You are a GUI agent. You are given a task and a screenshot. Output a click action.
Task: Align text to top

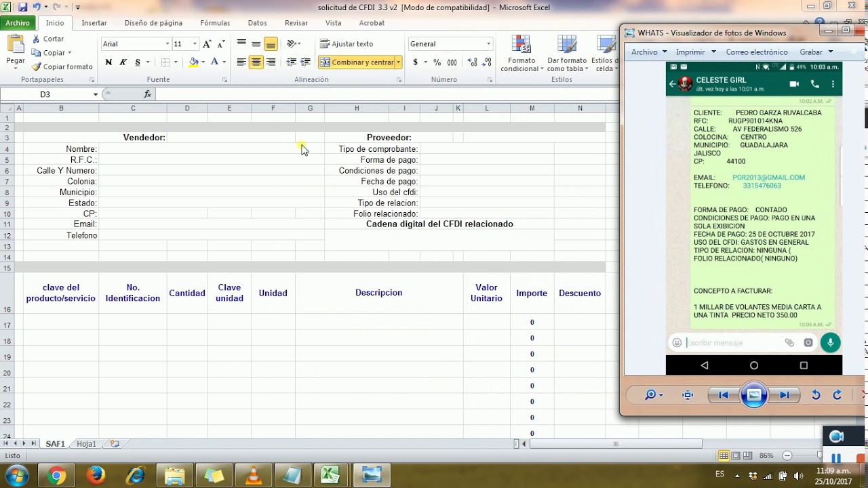point(241,44)
